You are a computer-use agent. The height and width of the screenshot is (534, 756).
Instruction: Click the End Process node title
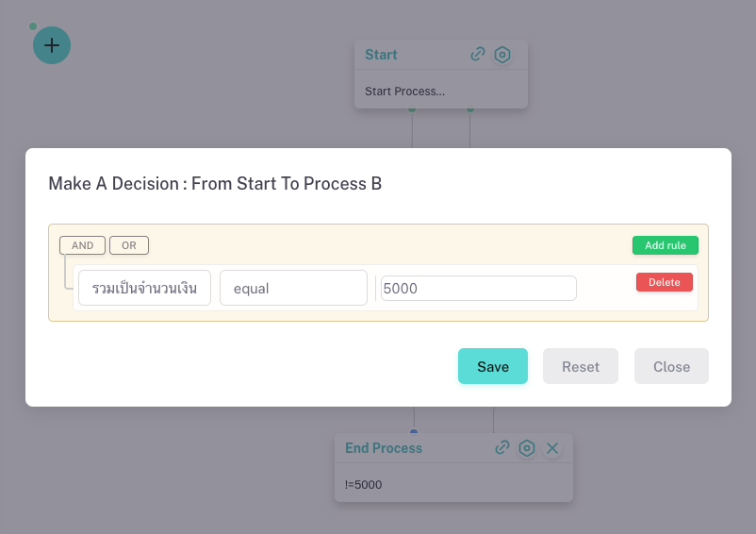coord(384,448)
